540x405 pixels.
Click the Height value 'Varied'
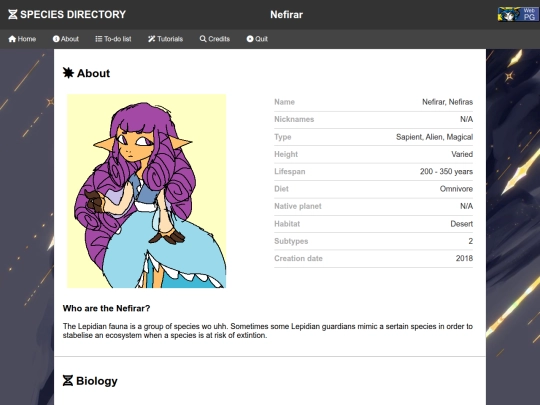pyautogui.click(x=462, y=154)
